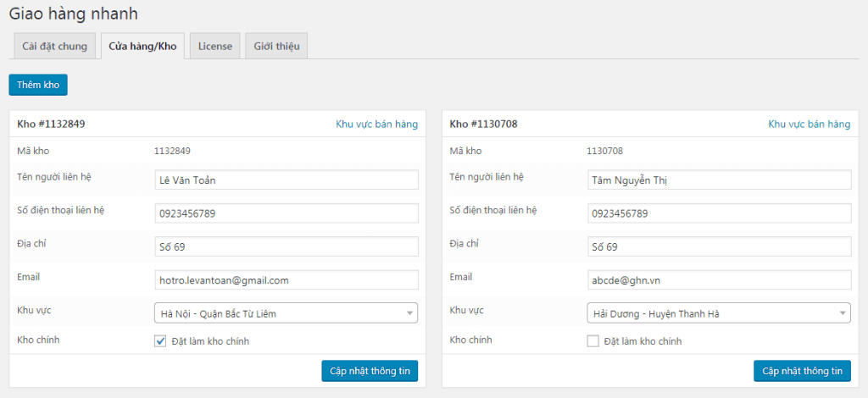Image resolution: width=868 pixels, height=398 pixels.
Task: Open Khu vực bán hàng for Kho #1130708
Action: point(809,124)
